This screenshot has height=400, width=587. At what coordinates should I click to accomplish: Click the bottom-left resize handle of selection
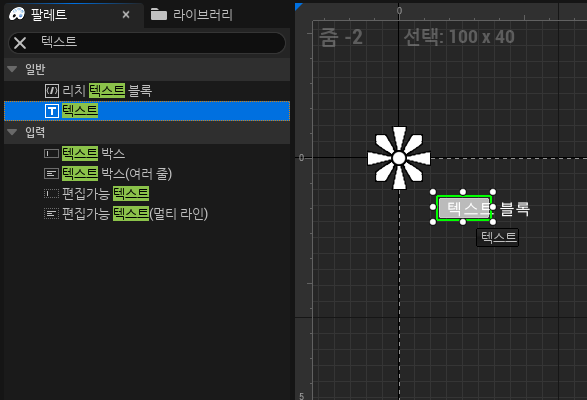pyautogui.click(x=433, y=222)
